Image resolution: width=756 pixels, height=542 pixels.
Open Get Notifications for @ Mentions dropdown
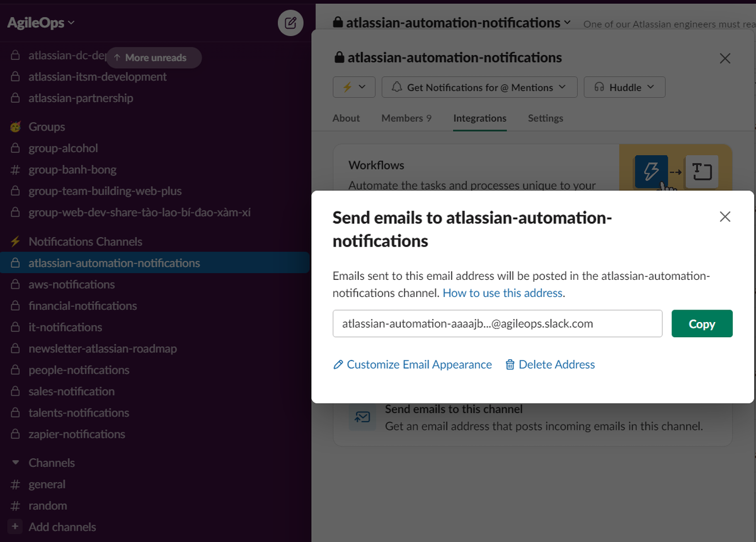pos(479,88)
